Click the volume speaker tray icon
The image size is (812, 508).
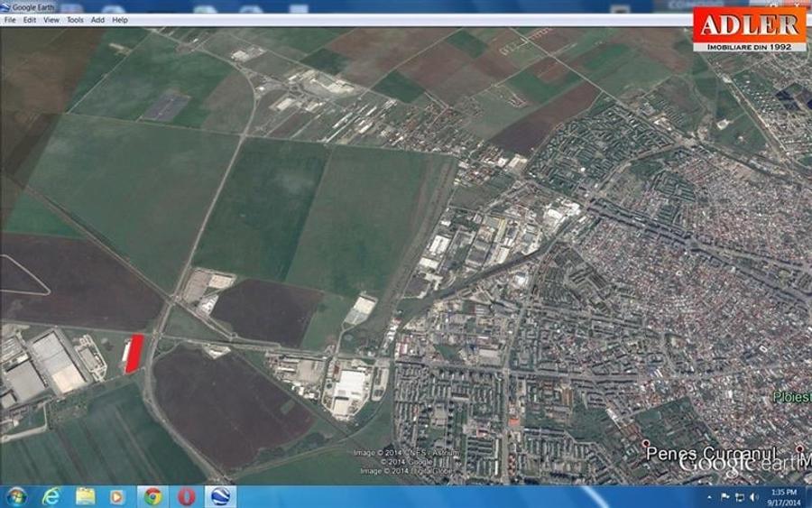(x=753, y=496)
